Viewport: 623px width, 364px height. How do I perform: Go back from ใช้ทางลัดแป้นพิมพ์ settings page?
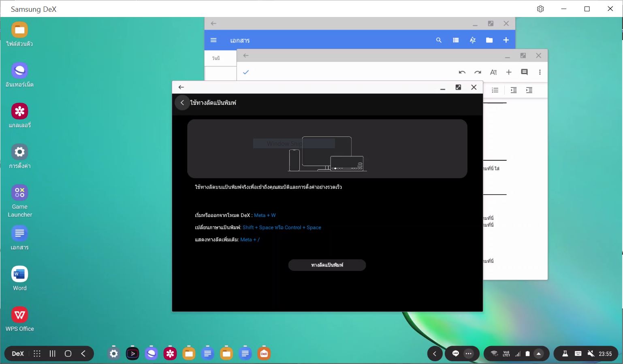click(x=182, y=103)
